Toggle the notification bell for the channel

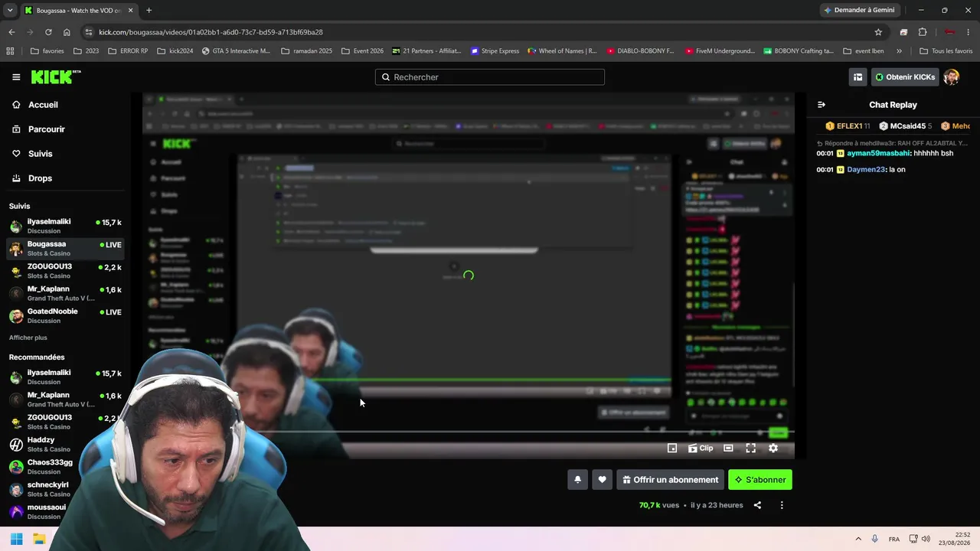click(577, 480)
